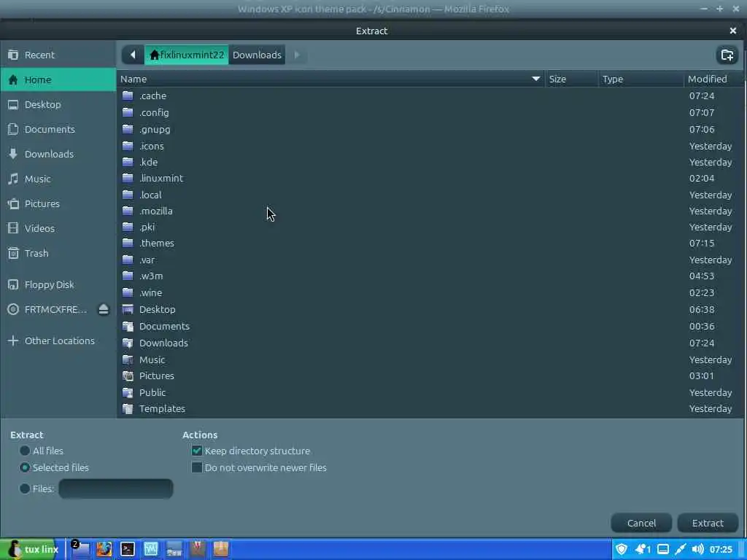Click the path bar right arrow
The height and width of the screenshot is (560, 747).
click(x=296, y=55)
